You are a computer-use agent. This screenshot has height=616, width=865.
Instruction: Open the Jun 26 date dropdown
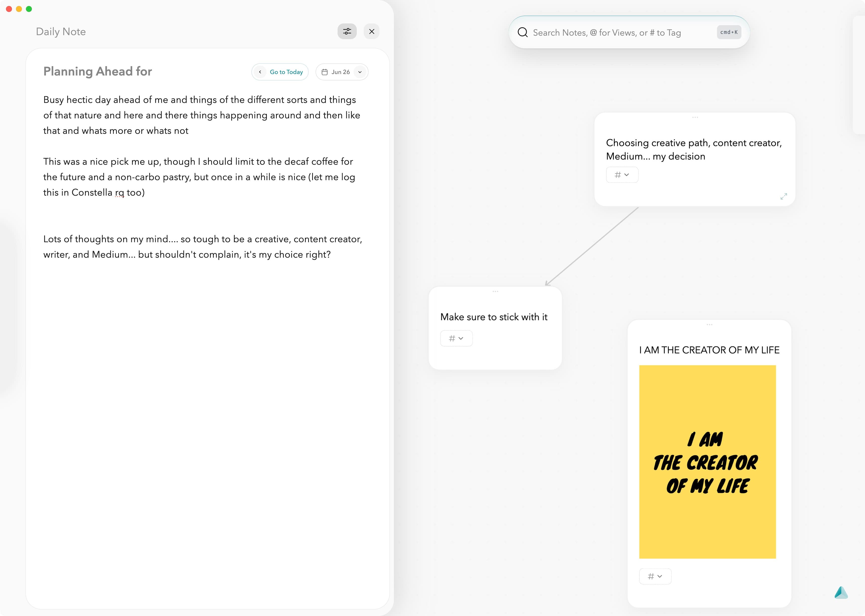359,72
